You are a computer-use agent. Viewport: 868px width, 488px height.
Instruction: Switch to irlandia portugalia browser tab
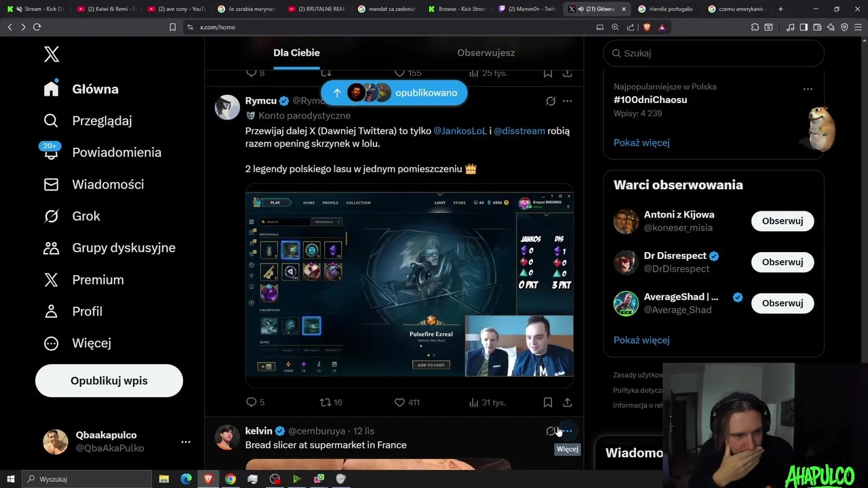coord(667,9)
